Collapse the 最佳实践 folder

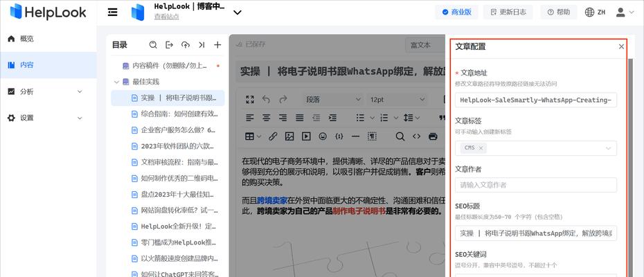(117, 82)
